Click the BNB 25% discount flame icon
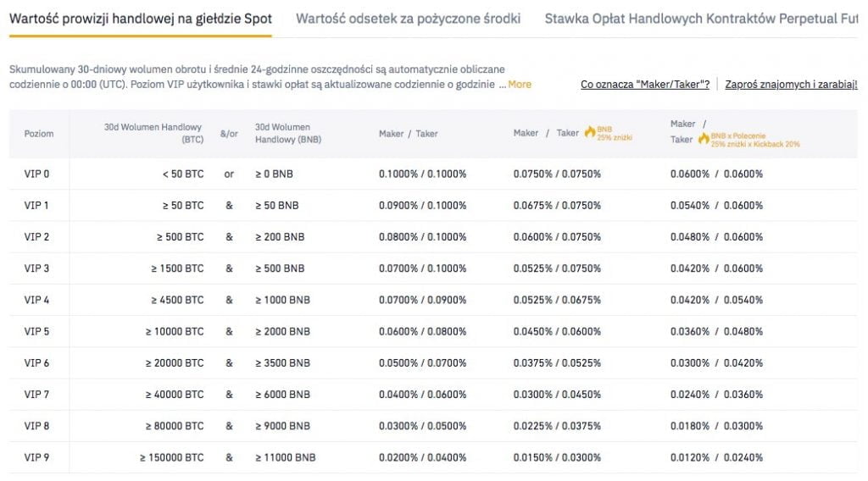The height and width of the screenshot is (481, 868). (x=590, y=132)
